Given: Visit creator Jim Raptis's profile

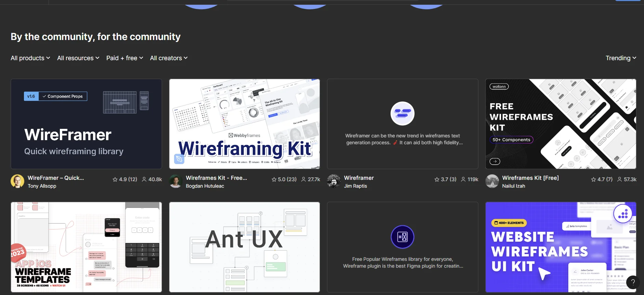Looking at the screenshot, I should pyautogui.click(x=355, y=186).
